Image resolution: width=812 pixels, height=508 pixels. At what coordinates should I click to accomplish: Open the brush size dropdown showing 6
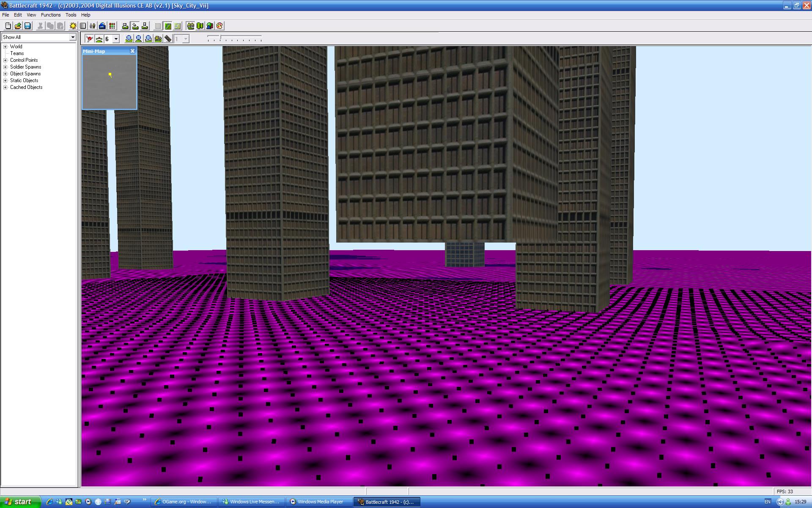(x=116, y=39)
